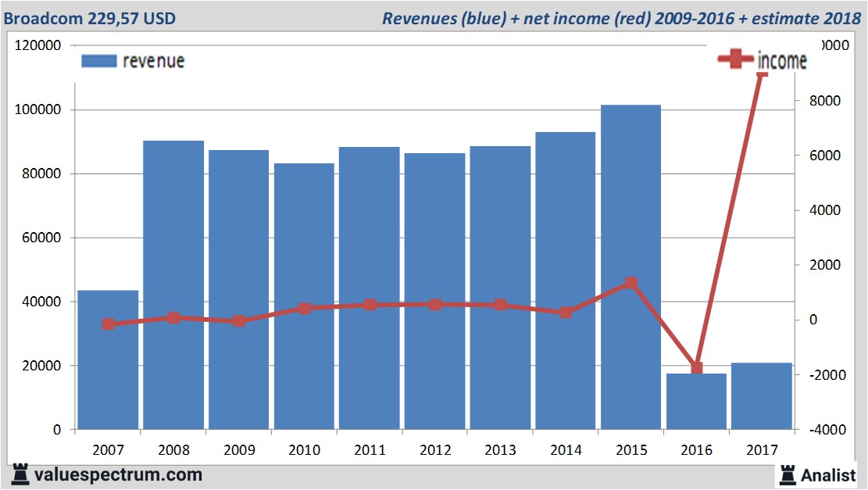Select the 2013 revenue bar
This screenshot has width=868, height=490.
click(500, 288)
